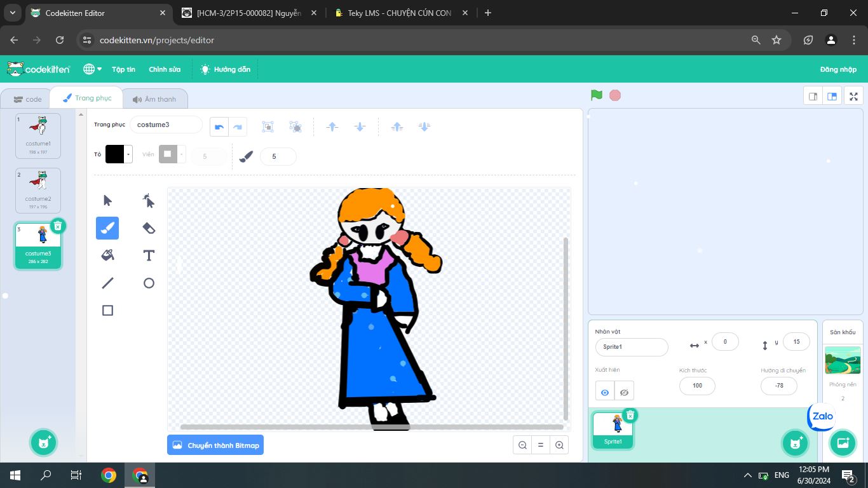The image size is (868, 488).
Task: Reset canvas zoom with equals button
Action: pos(541,445)
